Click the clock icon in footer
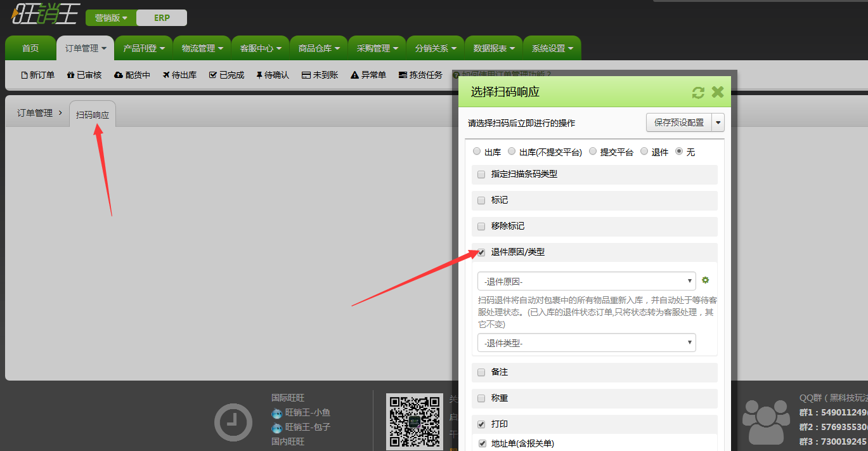868x451 pixels. pyautogui.click(x=233, y=422)
